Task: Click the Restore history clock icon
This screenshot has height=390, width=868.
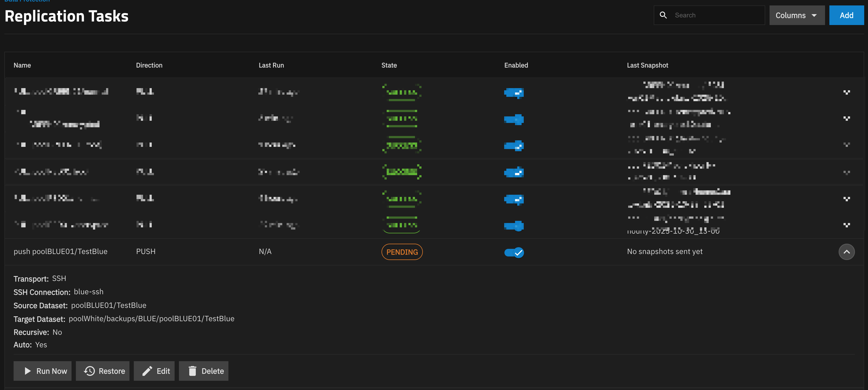Action: click(89, 371)
